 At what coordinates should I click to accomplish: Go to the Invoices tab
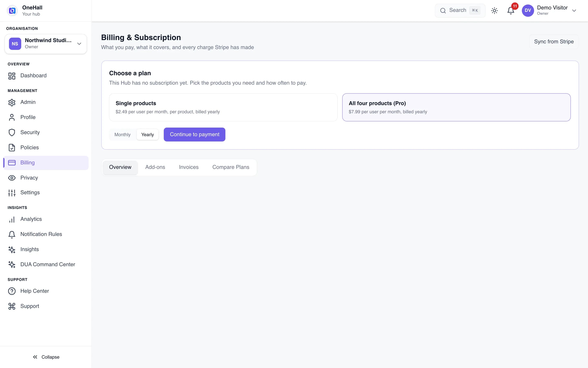pos(189,167)
